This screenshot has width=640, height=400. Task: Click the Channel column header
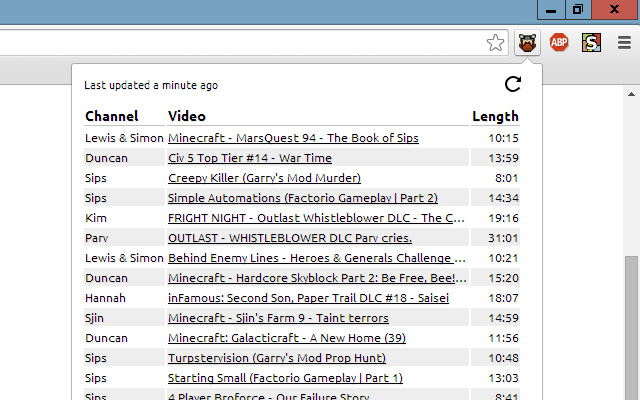pos(111,116)
